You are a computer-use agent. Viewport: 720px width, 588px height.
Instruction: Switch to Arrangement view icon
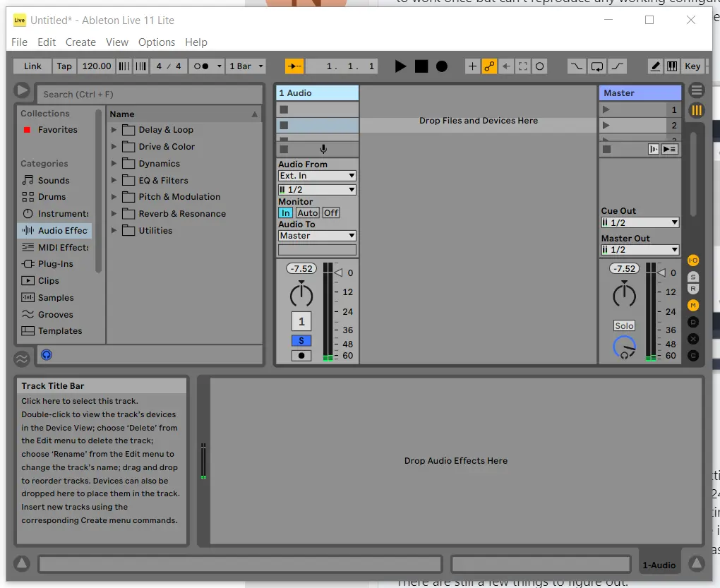[697, 91]
